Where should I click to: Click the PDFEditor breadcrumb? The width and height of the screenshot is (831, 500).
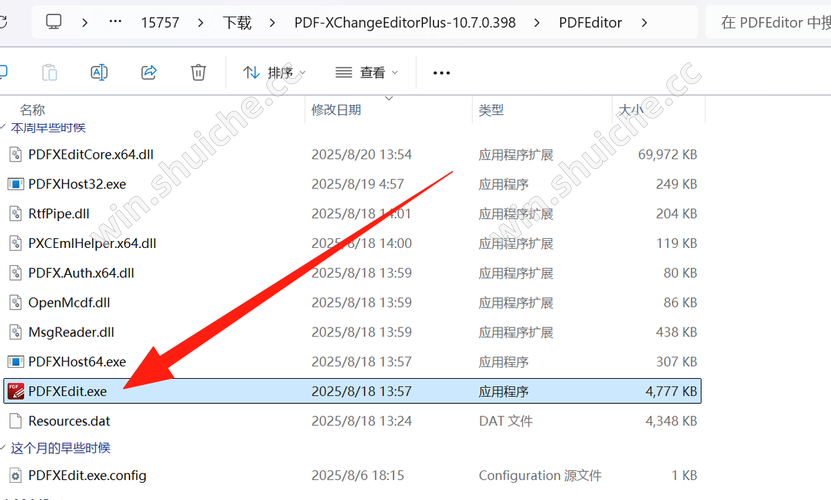coord(590,23)
